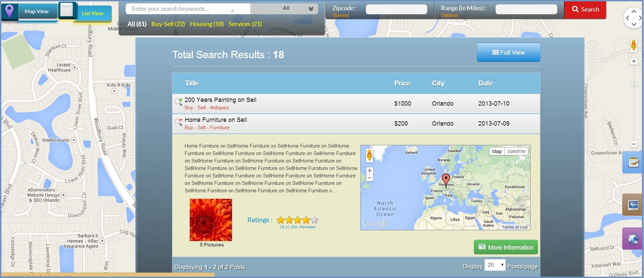This screenshot has height=278, width=644.
Task: Click Kids R Kids marker on background map
Action: [x=114, y=91]
